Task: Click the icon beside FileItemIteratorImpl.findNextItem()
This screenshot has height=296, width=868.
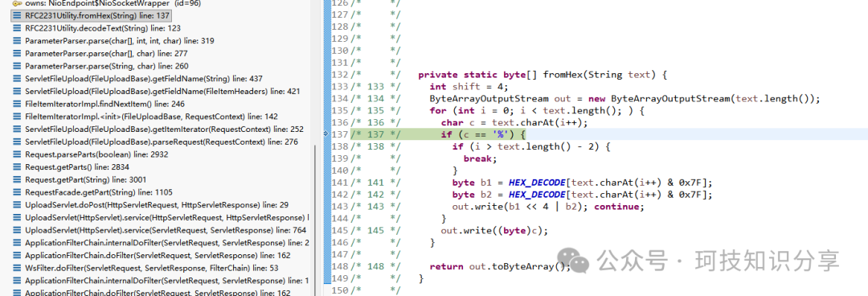Action: pyautogui.click(x=17, y=104)
